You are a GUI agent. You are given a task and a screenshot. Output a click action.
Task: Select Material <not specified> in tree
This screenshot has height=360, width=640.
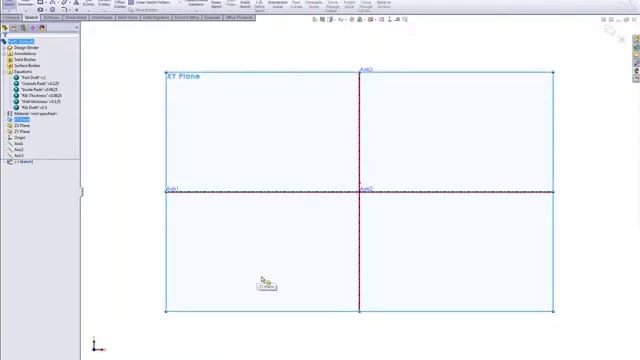(x=36, y=114)
